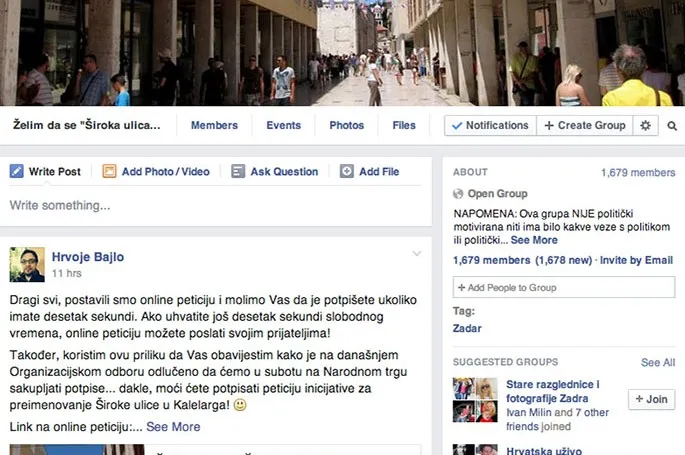Viewport: 685px width, 455px height.
Task: Click the Add File plus icon
Action: pyautogui.click(x=347, y=172)
